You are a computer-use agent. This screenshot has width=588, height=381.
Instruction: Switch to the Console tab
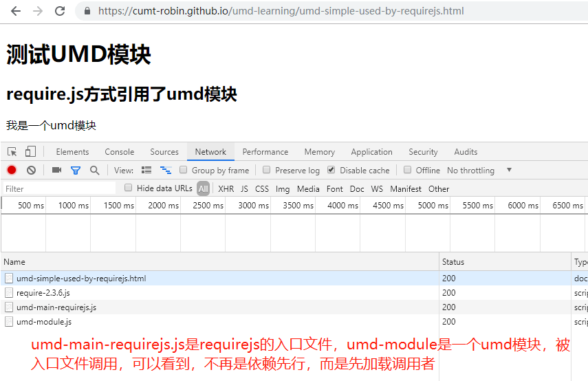pyautogui.click(x=119, y=152)
